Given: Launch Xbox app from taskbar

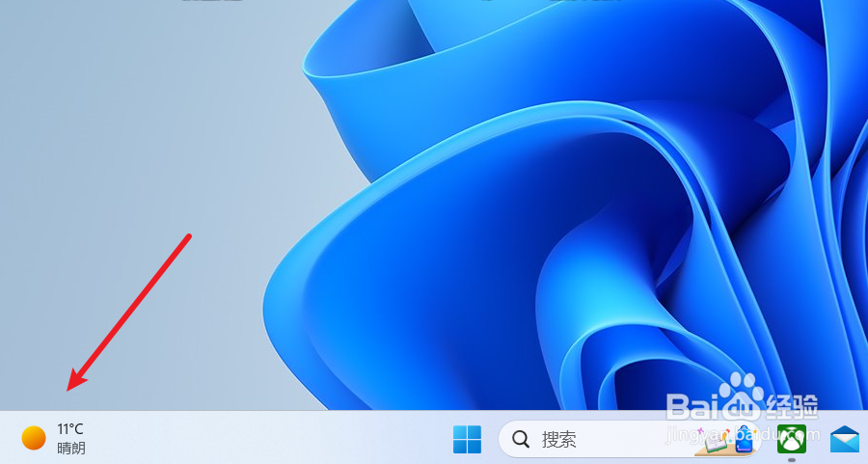Looking at the screenshot, I should 792,439.
